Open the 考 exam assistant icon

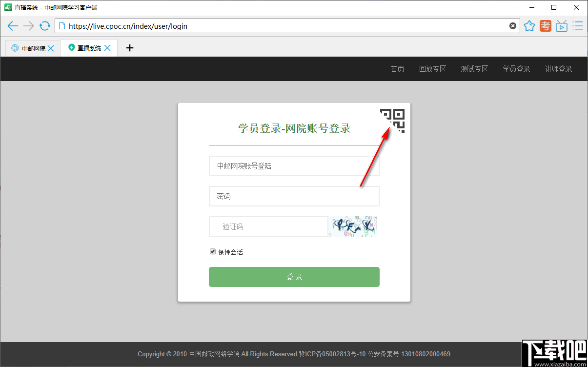click(x=545, y=26)
